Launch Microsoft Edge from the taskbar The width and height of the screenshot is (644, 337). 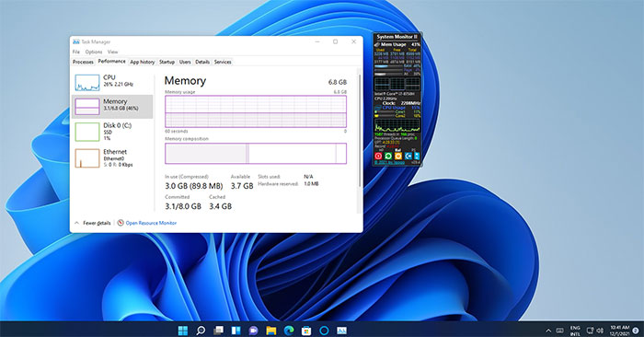click(289, 330)
